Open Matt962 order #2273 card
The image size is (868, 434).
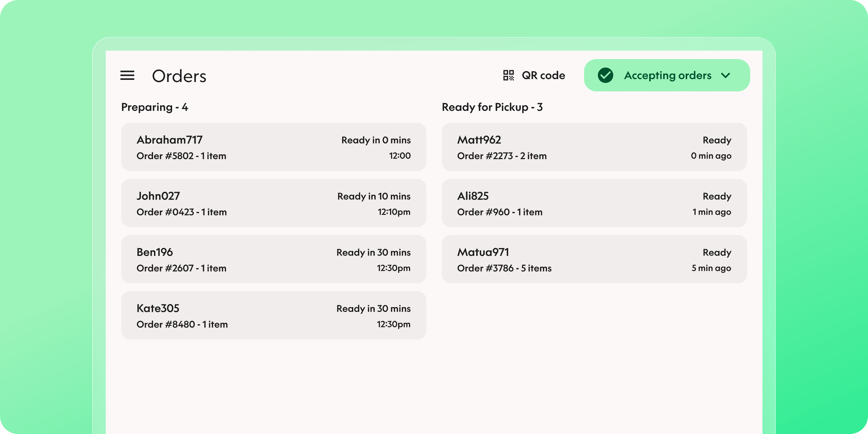(594, 147)
